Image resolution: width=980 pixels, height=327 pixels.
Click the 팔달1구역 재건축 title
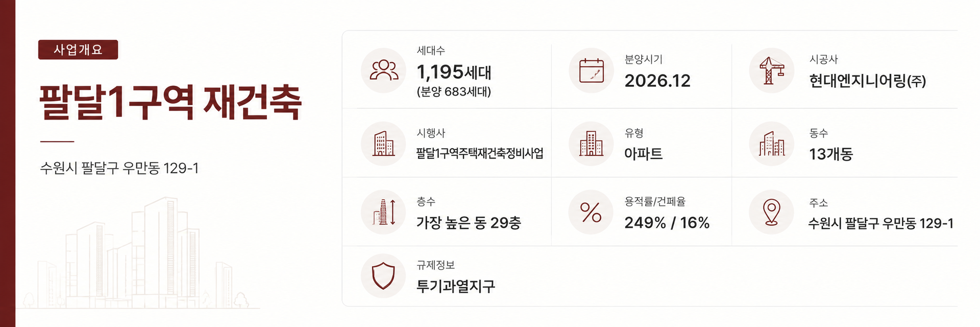(x=170, y=102)
